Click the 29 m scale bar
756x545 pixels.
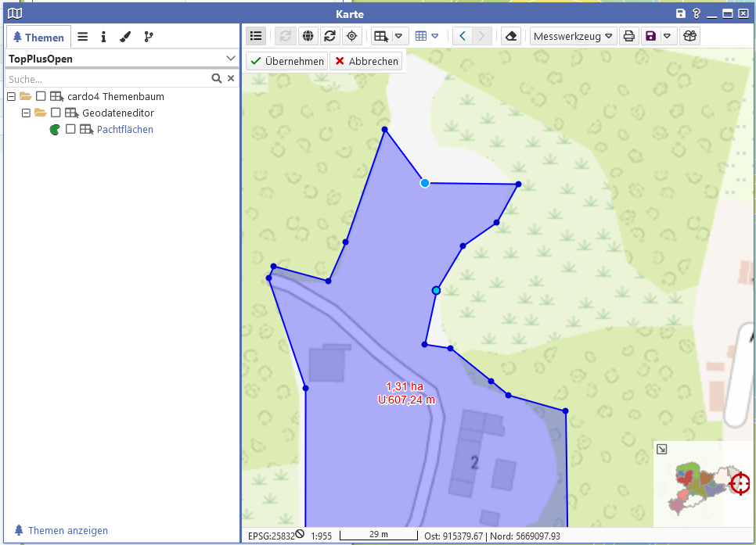(379, 535)
